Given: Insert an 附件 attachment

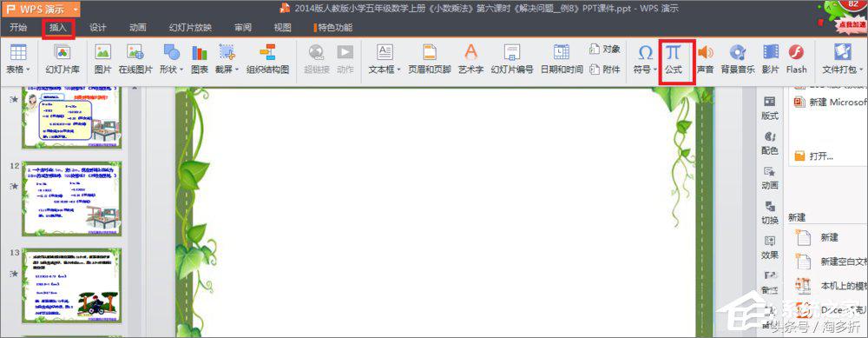Looking at the screenshot, I should point(605,70).
